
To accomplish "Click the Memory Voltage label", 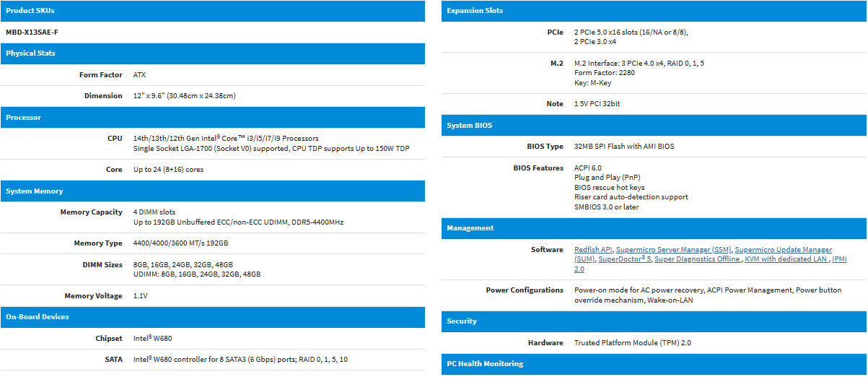I will (x=94, y=296).
